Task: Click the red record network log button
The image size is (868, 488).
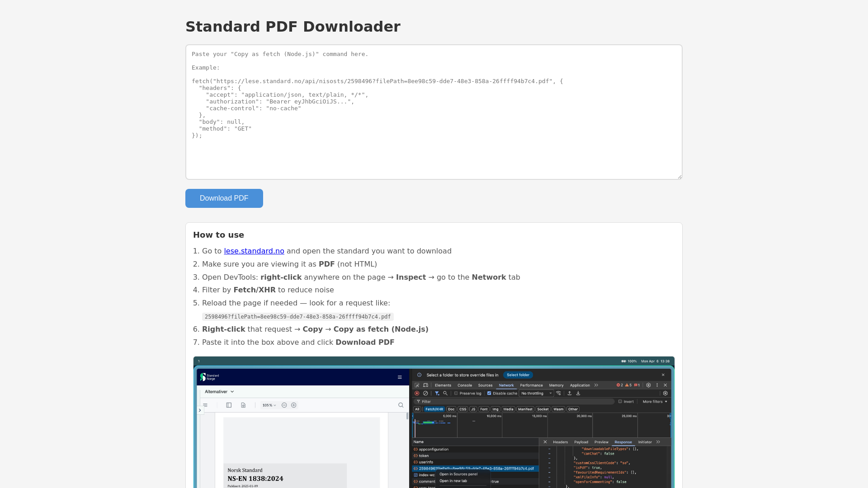Action: pyautogui.click(x=417, y=394)
